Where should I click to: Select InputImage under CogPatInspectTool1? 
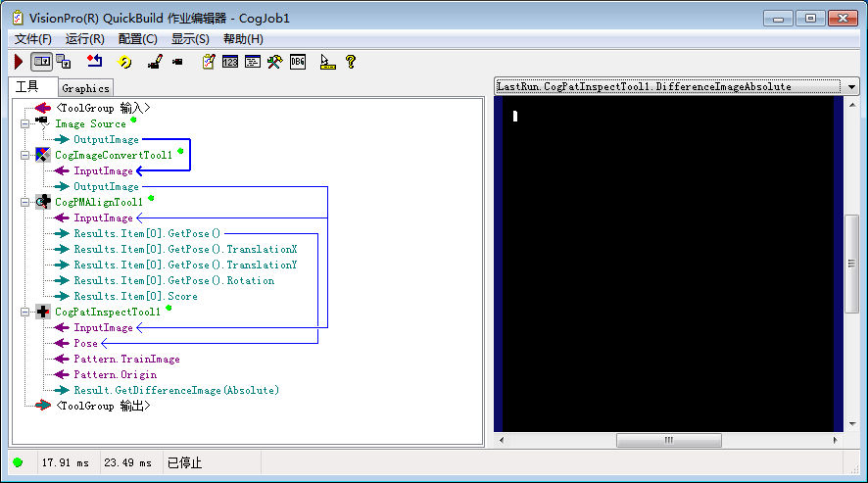[x=103, y=328]
